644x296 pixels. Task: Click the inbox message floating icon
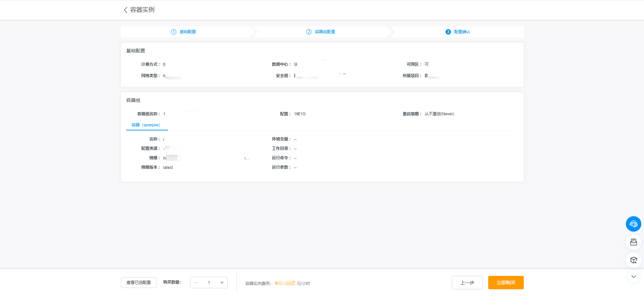[x=633, y=242]
